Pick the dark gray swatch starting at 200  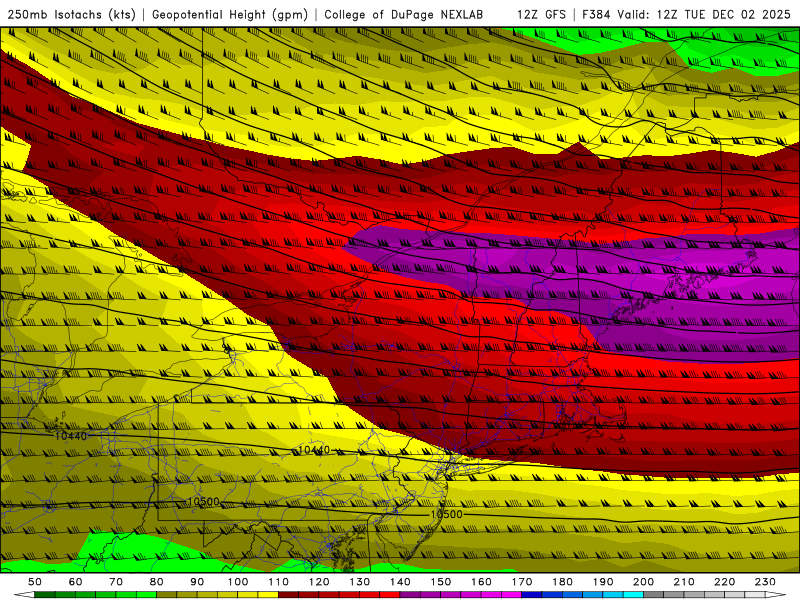coord(654,595)
